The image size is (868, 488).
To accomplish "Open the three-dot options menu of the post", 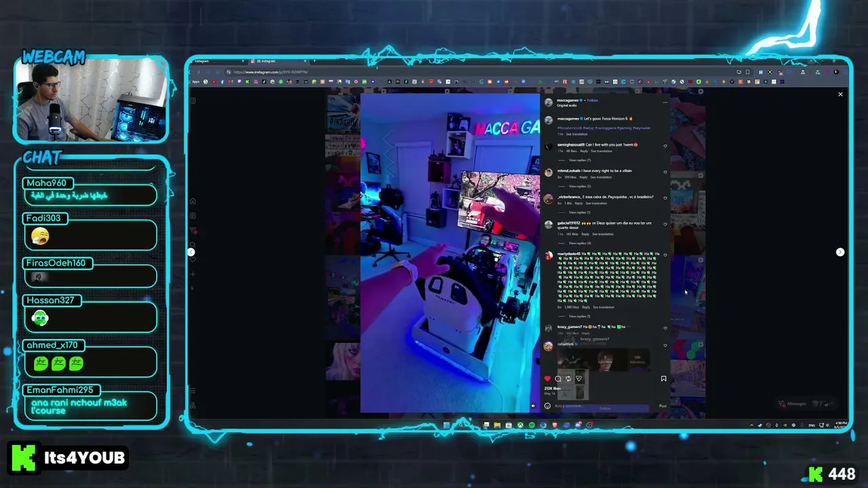I will click(x=665, y=102).
